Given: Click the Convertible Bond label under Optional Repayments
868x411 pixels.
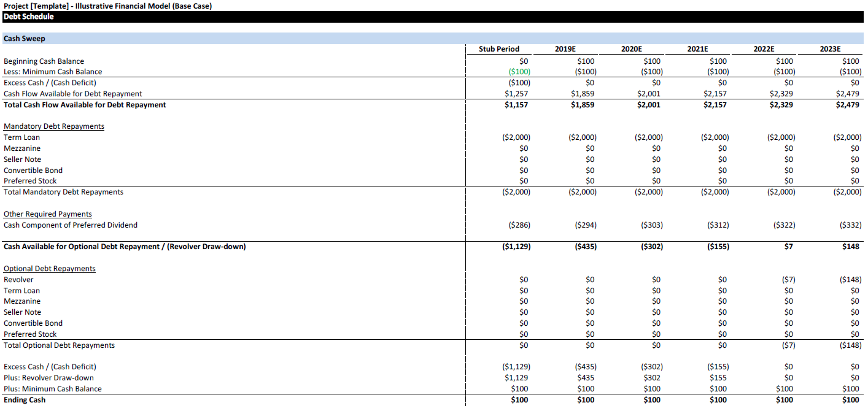Looking at the screenshot, I should click(x=33, y=323).
